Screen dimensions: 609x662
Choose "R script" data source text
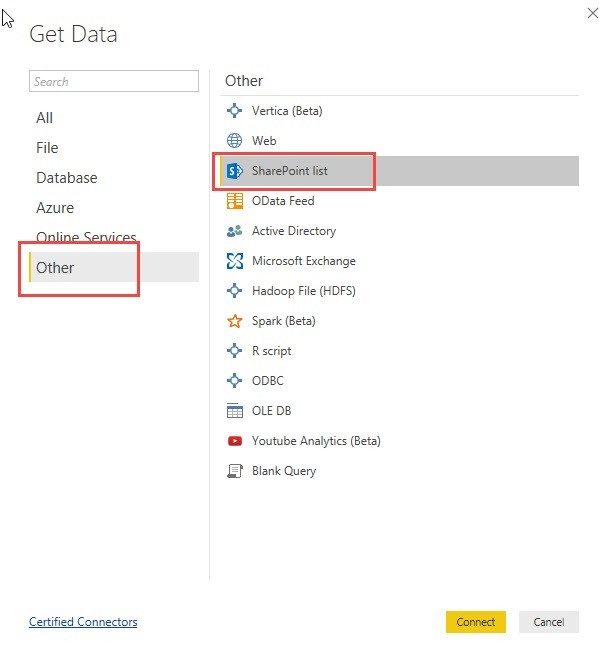[272, 351]
